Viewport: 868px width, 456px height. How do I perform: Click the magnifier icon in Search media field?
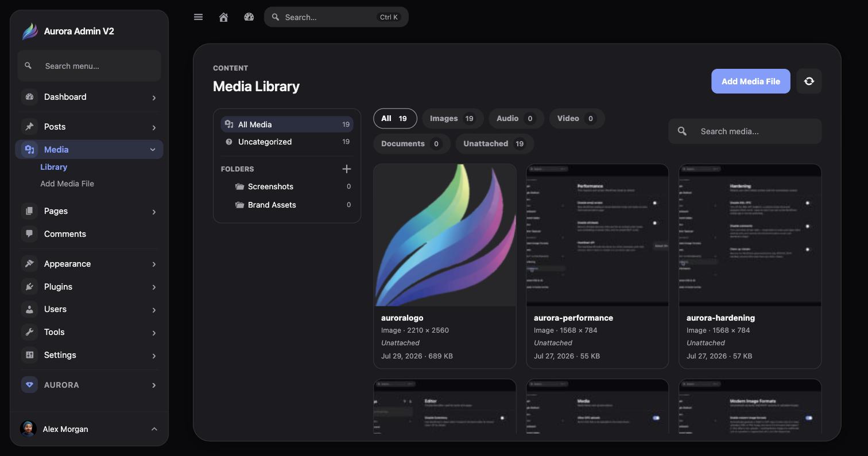[682, 131]
